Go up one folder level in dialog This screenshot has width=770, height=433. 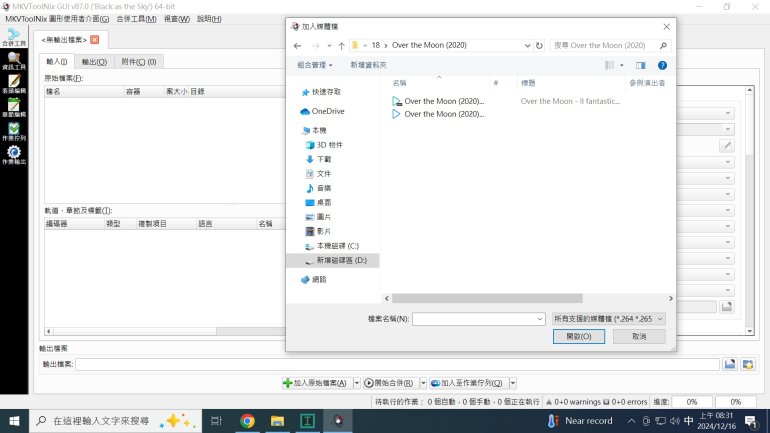[341, 46]
